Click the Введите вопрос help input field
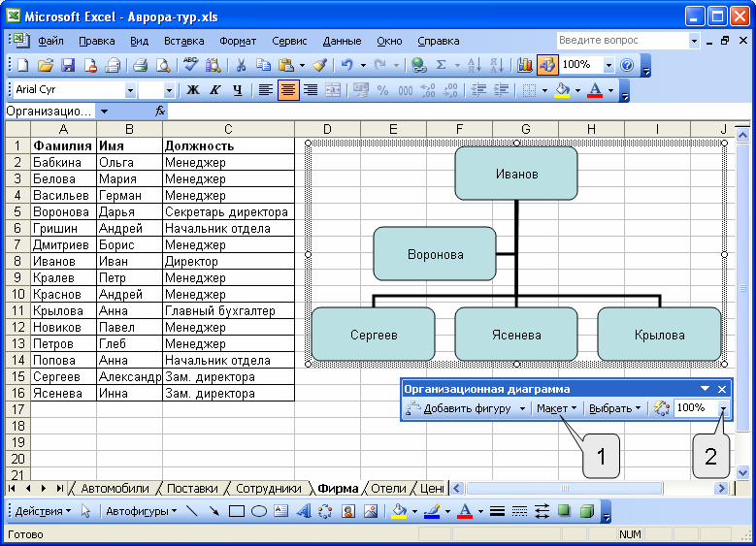 tap(622, 41)
